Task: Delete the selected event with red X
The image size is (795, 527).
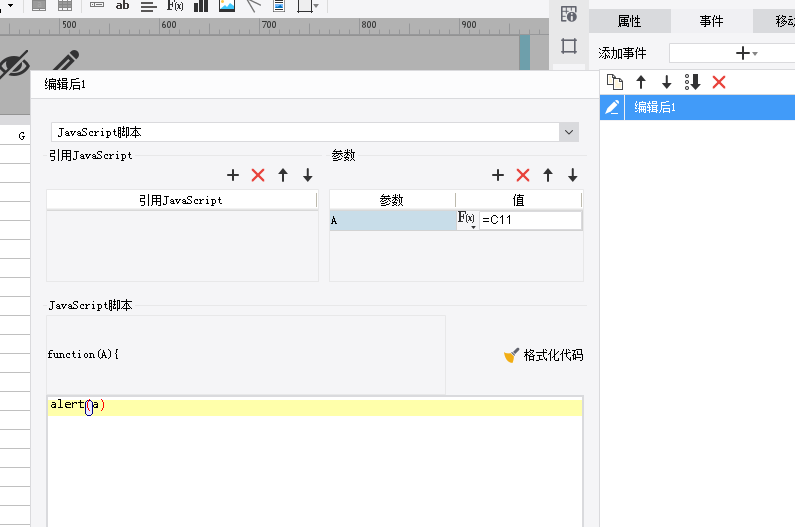Action: (719, 82)
